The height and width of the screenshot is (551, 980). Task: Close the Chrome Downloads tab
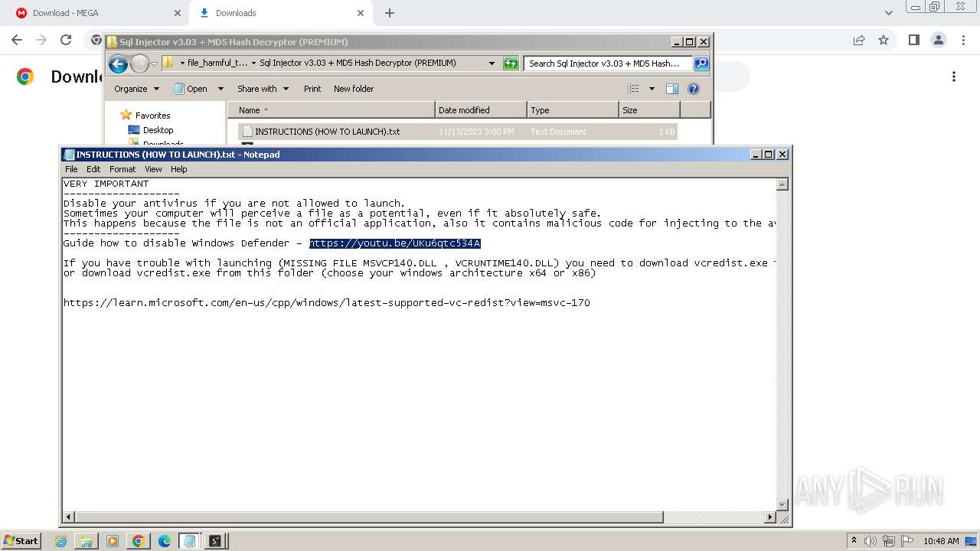click(x=361, y=13)
